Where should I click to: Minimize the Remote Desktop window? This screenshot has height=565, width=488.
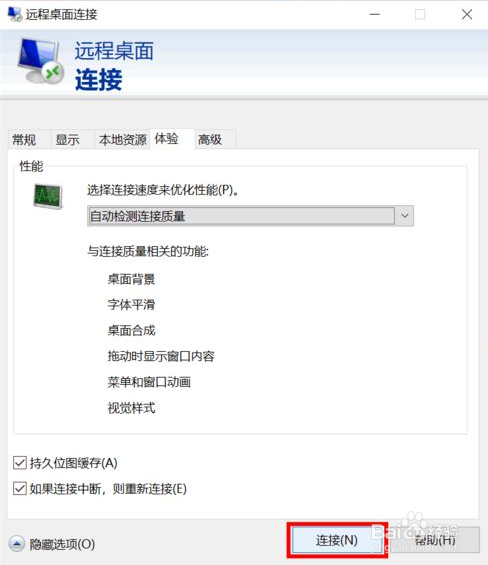375,14
